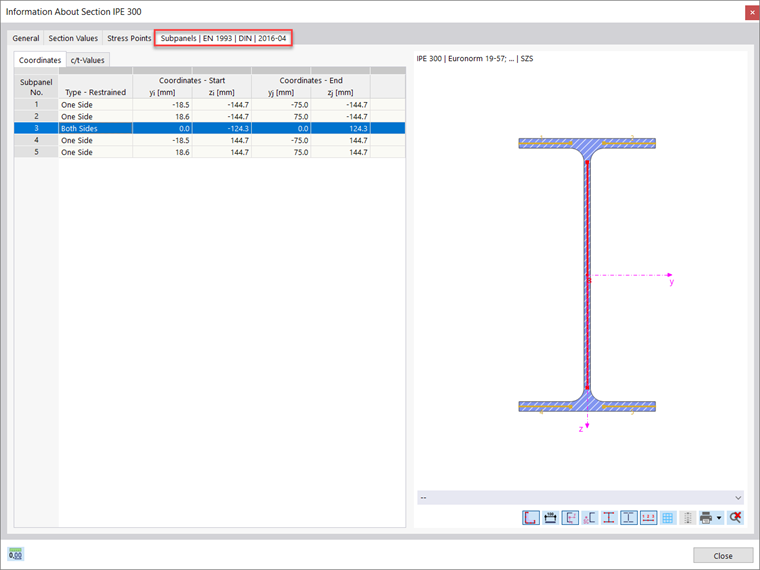Viewport: 760px width, 570px height.
Task: Select subpanel row number 1
Action: click(x=209, y=105)
